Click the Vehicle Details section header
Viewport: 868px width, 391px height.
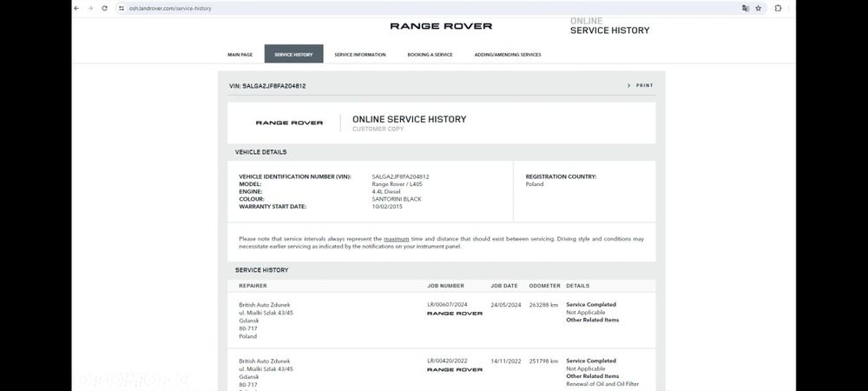[260, 152]
